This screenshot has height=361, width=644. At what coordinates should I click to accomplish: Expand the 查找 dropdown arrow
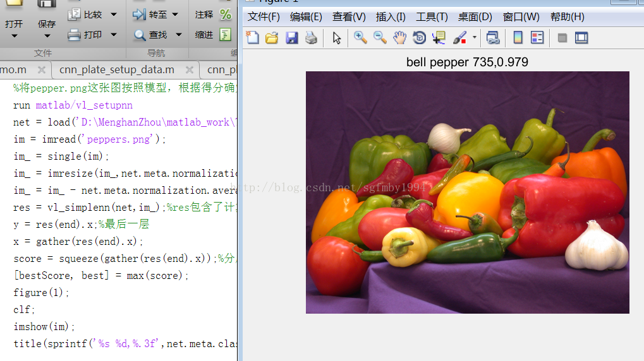179,35
